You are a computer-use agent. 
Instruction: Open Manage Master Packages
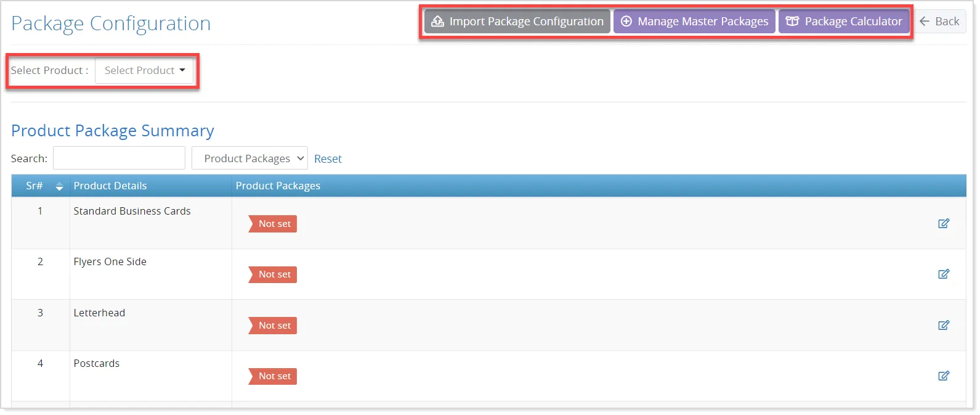point(694,22)
